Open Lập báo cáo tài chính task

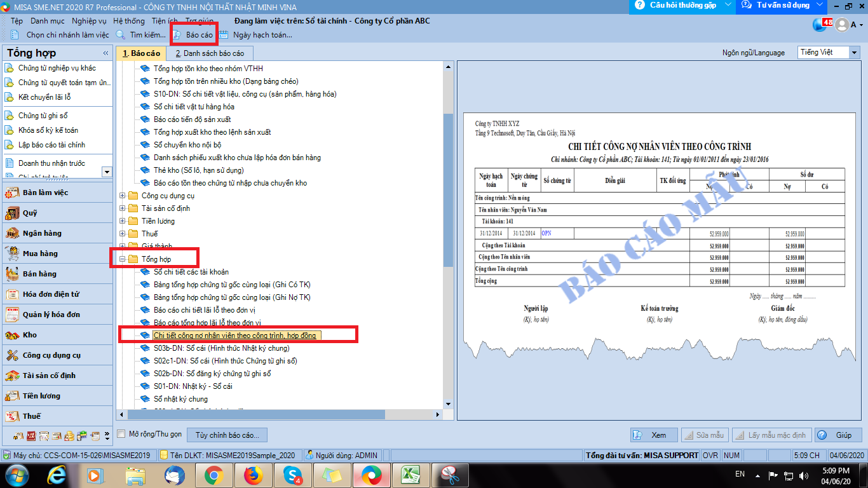[x=51, y=145]
